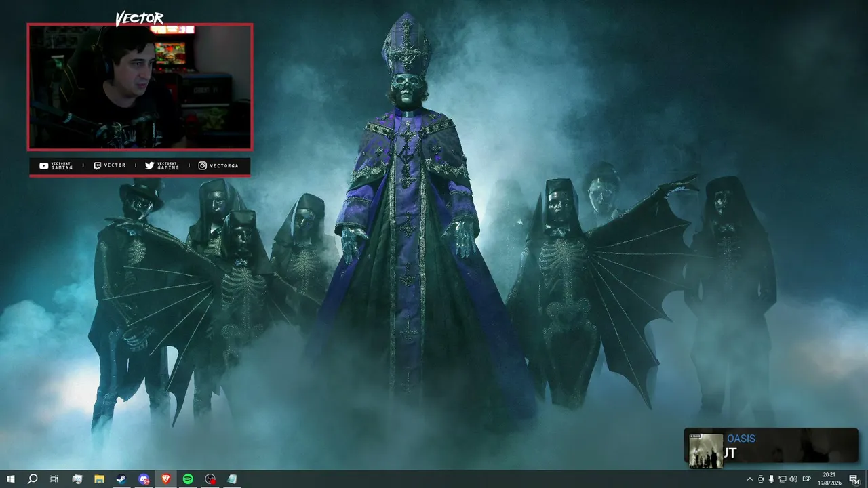Launch Steam from the taskbar
The height and width of the screenshot is (488, 868).
coord(121,479)
